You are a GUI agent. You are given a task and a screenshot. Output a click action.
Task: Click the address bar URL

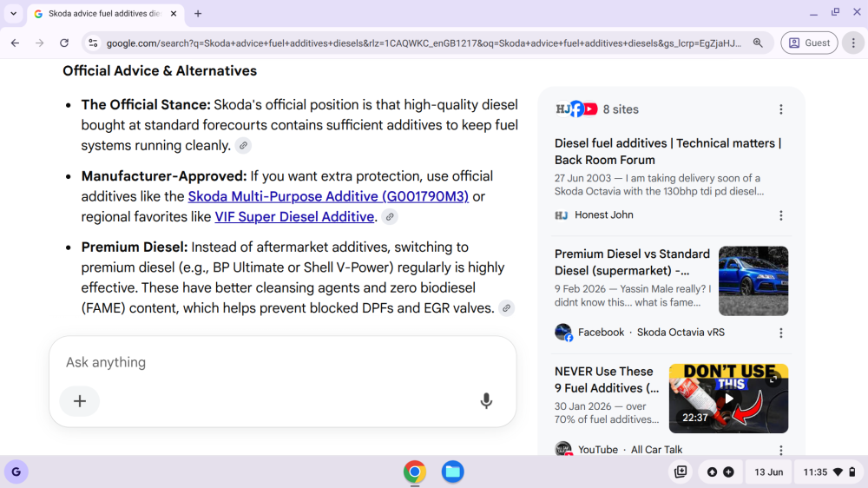coord(424,43)
